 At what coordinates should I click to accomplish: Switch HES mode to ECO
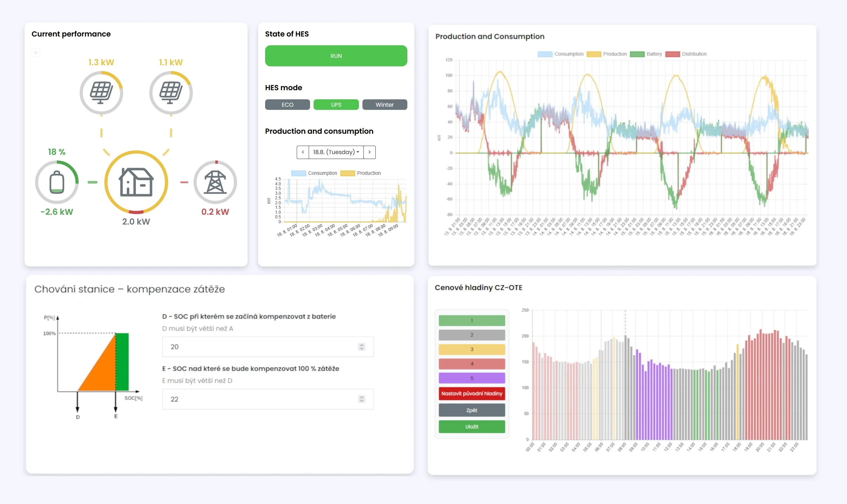[x=287, y=105]
